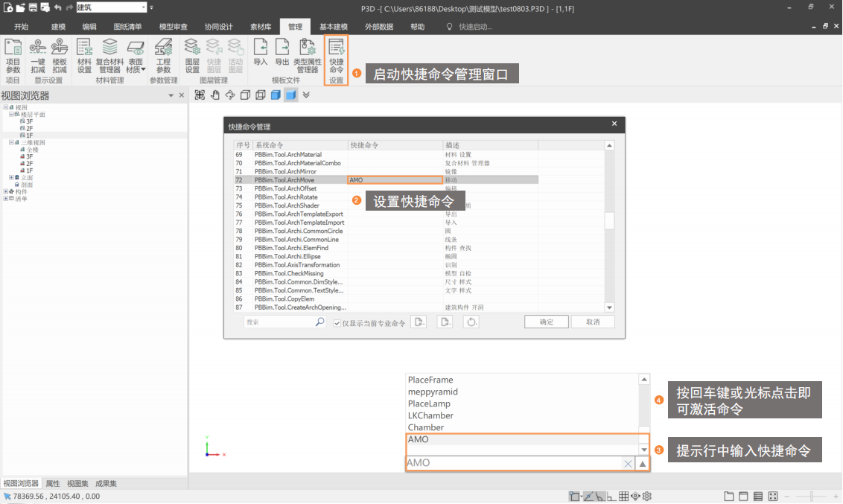Viewport: 843px width, 504px height.
Task: Toggle the shaded blue cube display mode
Action: 290,95
